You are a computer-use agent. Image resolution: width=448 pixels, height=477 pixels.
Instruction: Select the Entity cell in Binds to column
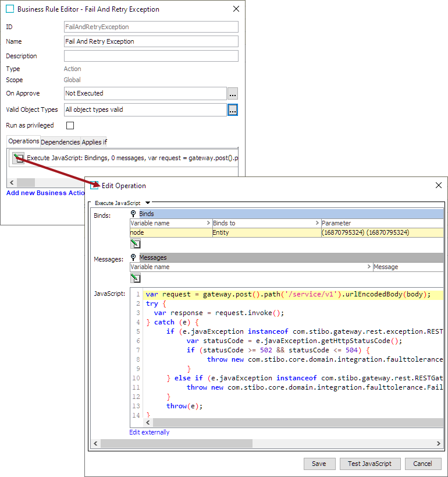[x=266, y=232]
